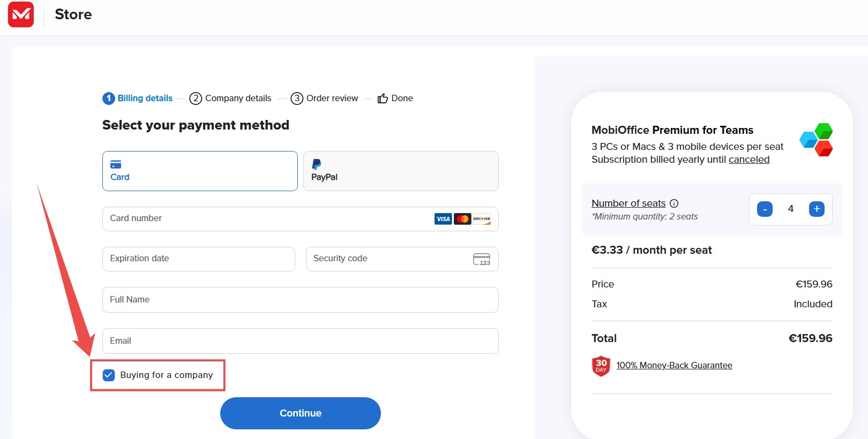The height and width of the screenshot is (439, 868).
Task: Choose PayPal as payment method
Action: pos(401,171)
